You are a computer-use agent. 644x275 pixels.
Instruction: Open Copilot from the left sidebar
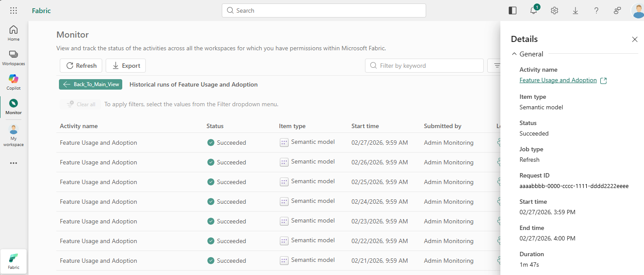(14, 82)
